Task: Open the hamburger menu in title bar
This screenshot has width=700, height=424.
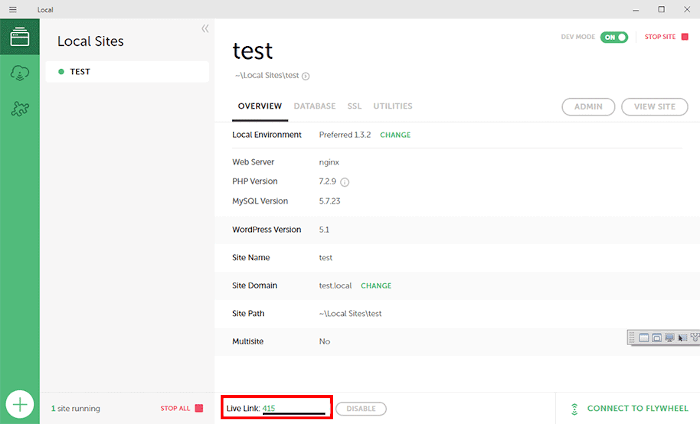Action: [12, 9]
